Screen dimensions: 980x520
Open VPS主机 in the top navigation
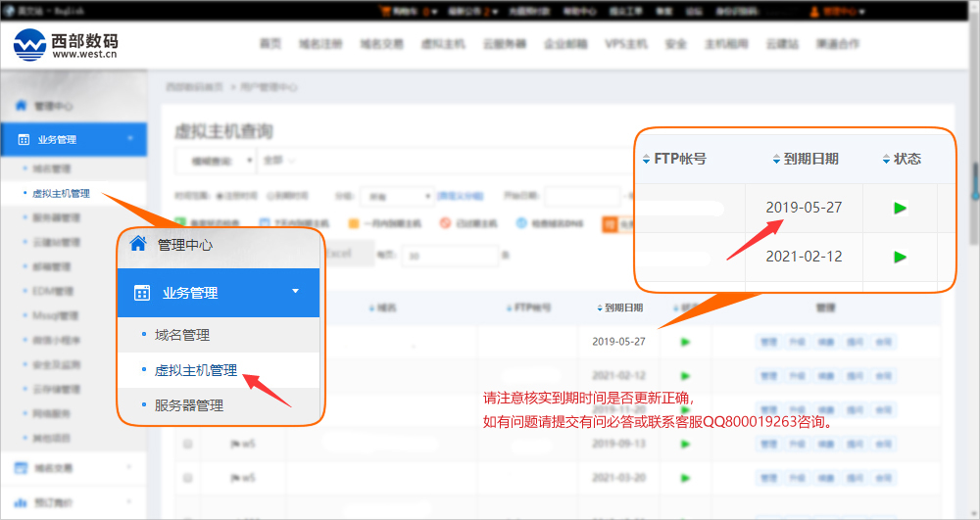pyautogui.click(x=625, y=44)
